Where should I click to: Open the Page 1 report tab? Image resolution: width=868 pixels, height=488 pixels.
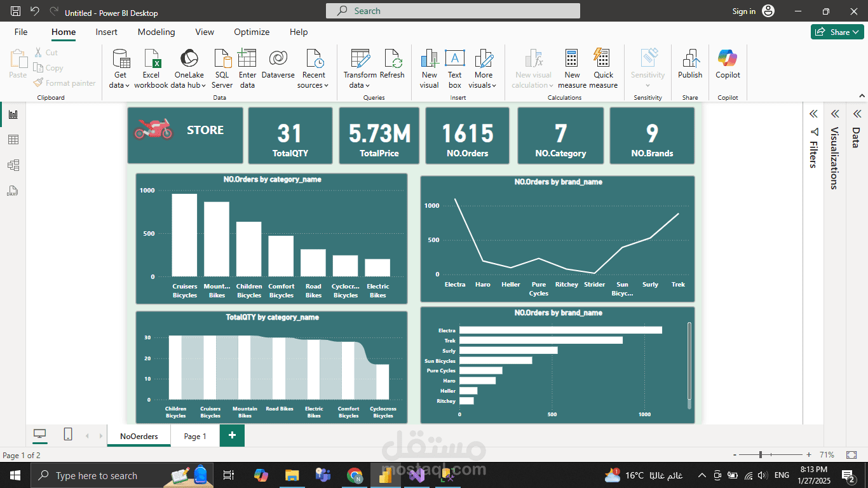click(x=195, y=436)
